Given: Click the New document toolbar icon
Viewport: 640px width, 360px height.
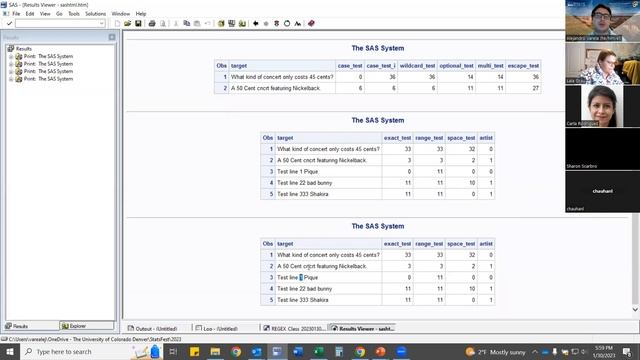Looking at the screenshot, I should pyautogui.click(x=118, y=24).
